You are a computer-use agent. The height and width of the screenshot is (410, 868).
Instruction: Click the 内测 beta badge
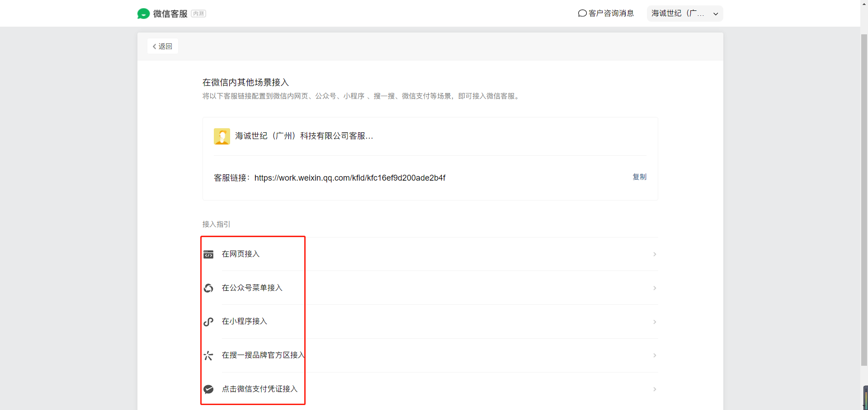(198, 14)
